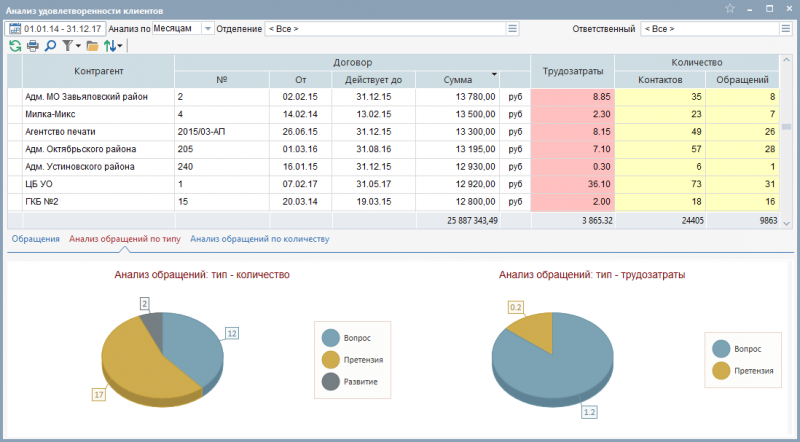Click the Ответственный < Все > field
Screen dimensions: 800x442
click(x=710, y=29)
